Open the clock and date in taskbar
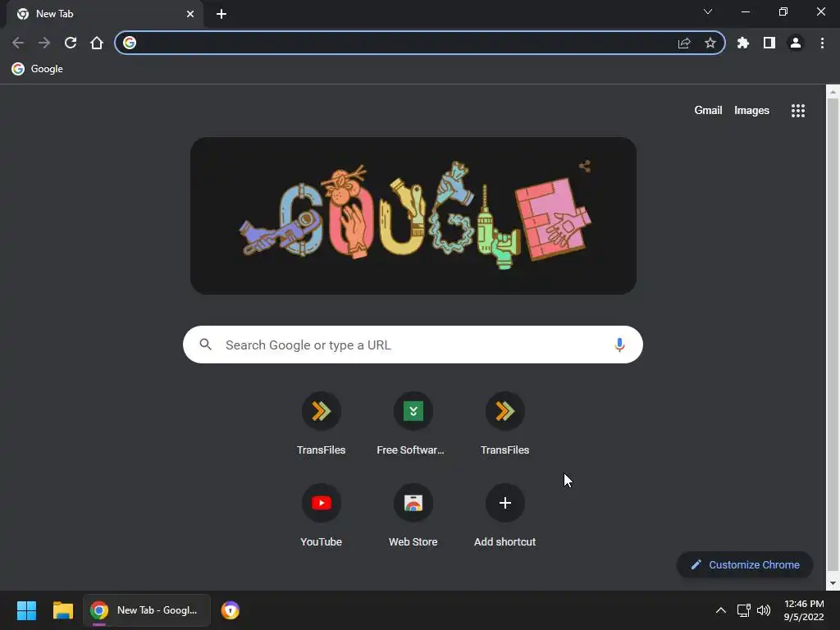 804,610
